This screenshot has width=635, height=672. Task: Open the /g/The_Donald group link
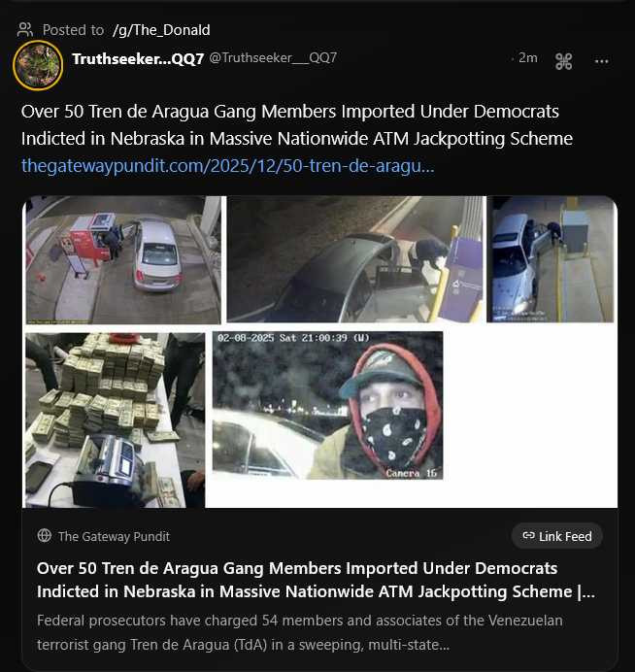point(161,30)
